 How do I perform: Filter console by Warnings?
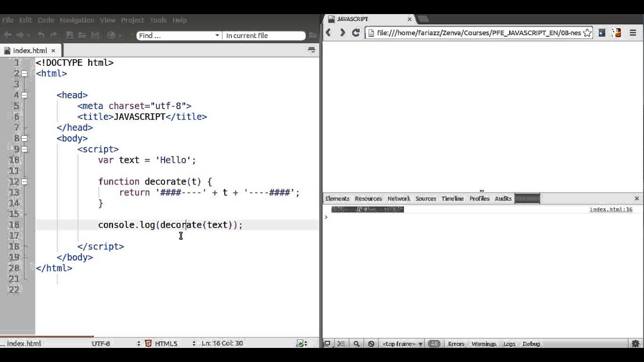pos(484,344)
